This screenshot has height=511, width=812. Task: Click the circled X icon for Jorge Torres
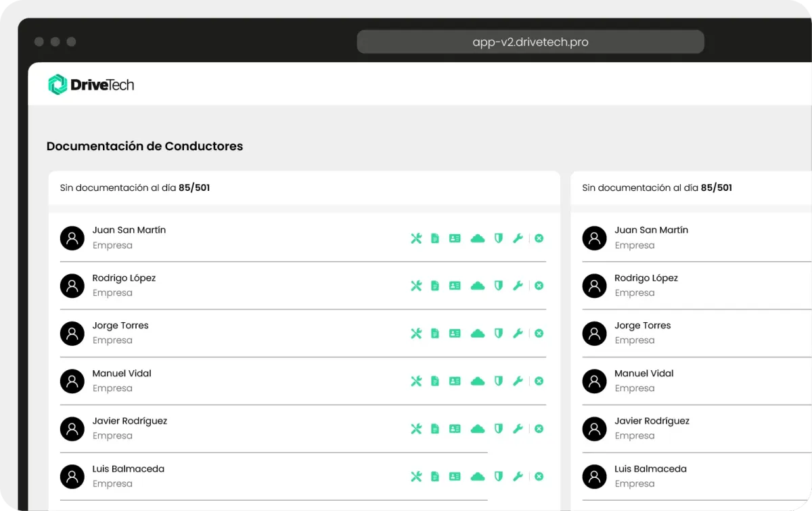(x=539, y=333)
